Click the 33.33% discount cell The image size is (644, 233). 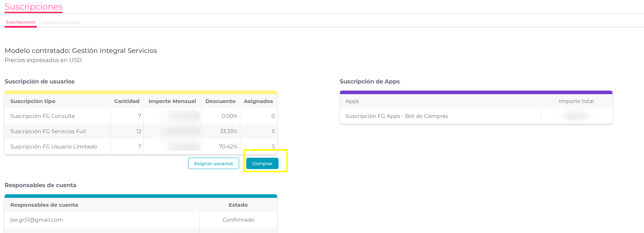pos(229,131)
